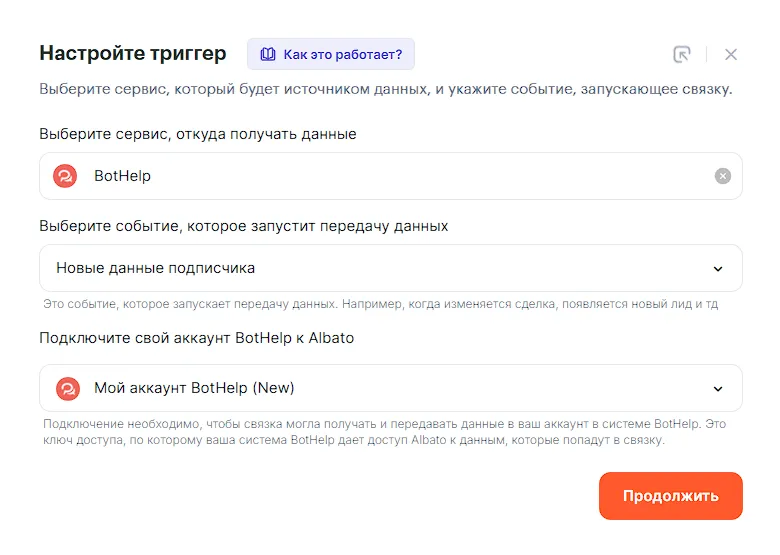Click the "Настройте триггер" heading
780x555 pixels.
click(x=133, y=53)
